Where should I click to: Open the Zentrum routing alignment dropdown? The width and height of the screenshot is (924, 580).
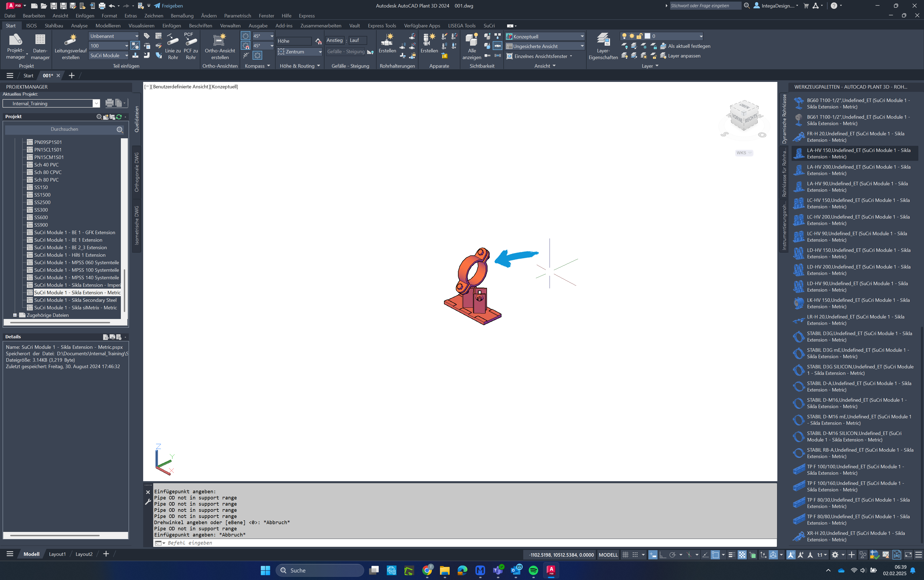coord(300,51)
